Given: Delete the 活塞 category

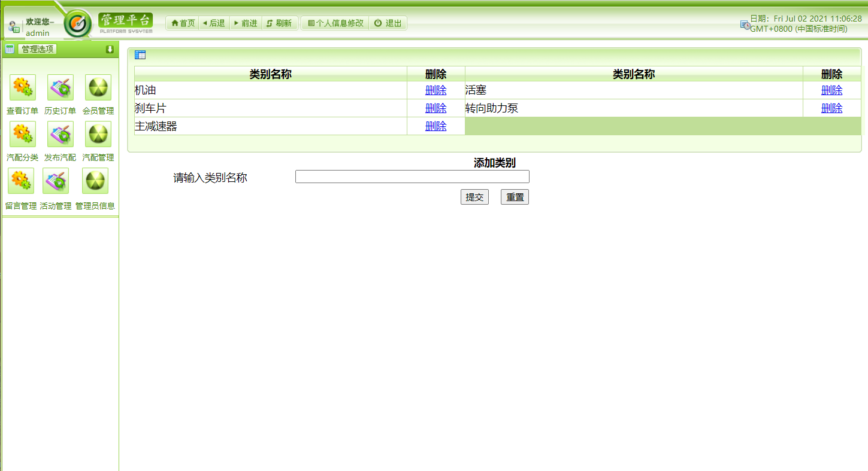Looking at the screenshot, I should pyautogui.click(x=831, y=90).
